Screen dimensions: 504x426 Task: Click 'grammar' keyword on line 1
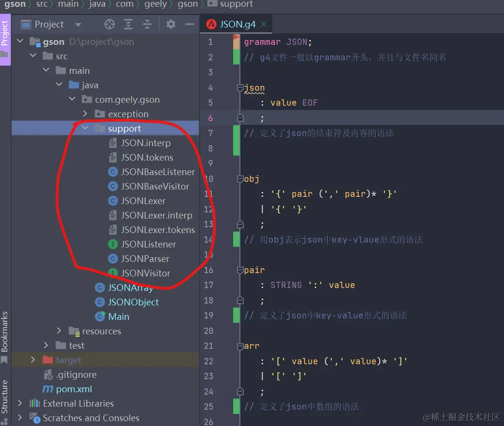point(262,42)
